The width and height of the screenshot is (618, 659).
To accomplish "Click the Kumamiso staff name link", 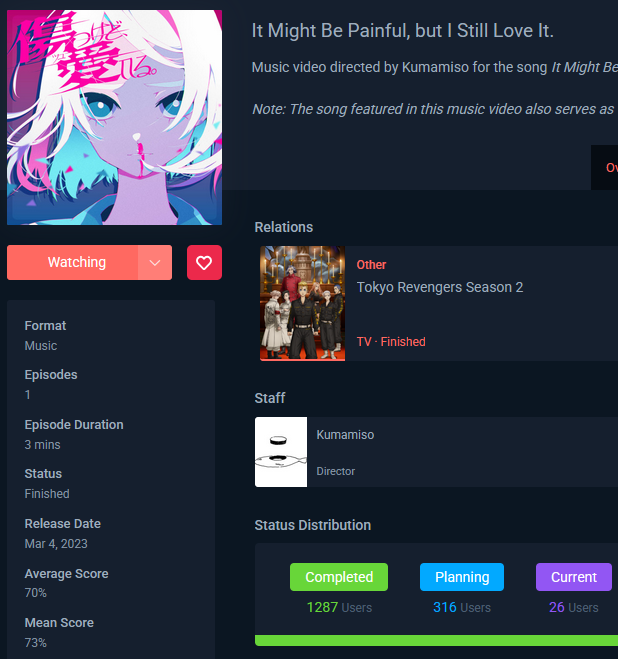I will click(345, 435).
